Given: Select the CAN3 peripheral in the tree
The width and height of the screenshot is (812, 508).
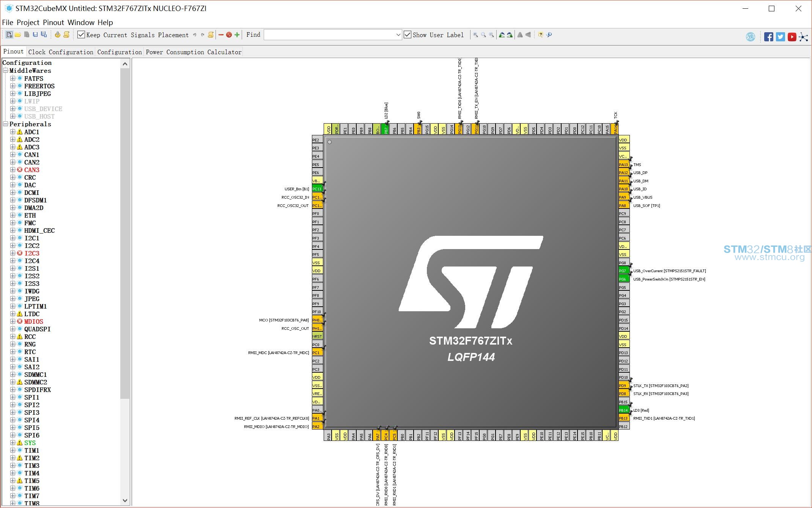Looking at the screenshot, I should pyautogui.click(x=32, y=170).
